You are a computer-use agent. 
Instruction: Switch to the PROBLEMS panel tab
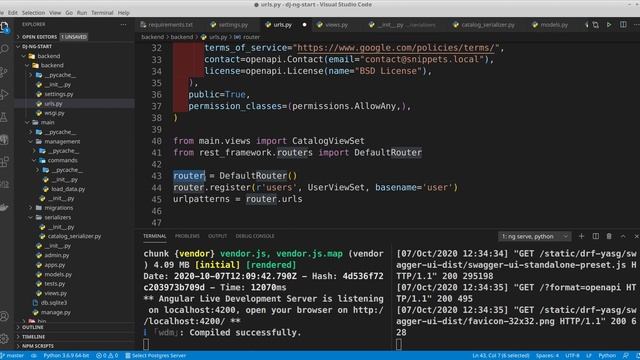pos(187,236)
